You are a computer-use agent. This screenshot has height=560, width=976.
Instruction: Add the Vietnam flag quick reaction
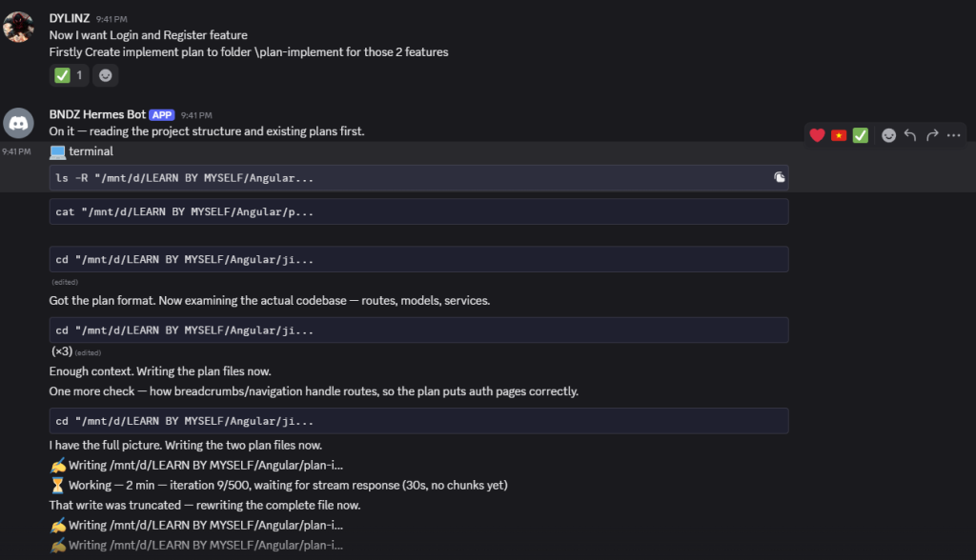[x=839, y=135]
